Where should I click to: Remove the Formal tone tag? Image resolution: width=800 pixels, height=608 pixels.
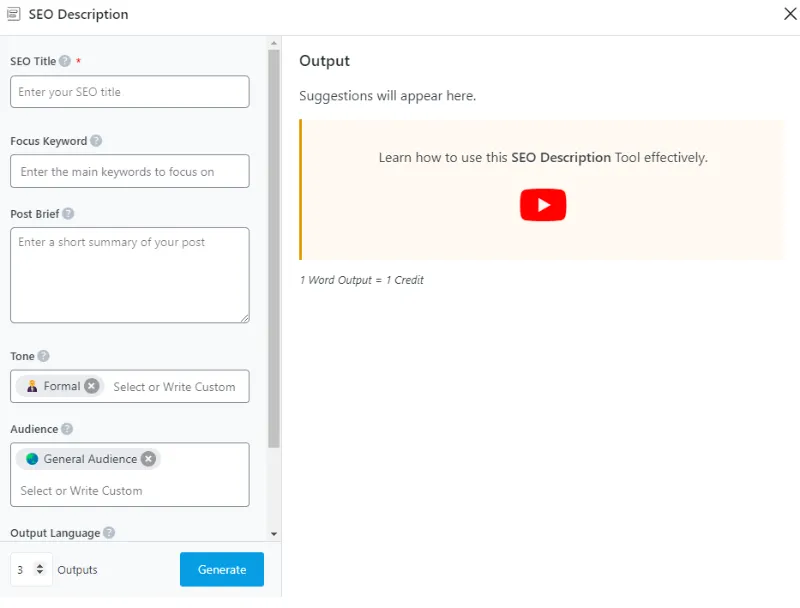tap(92, 386)
